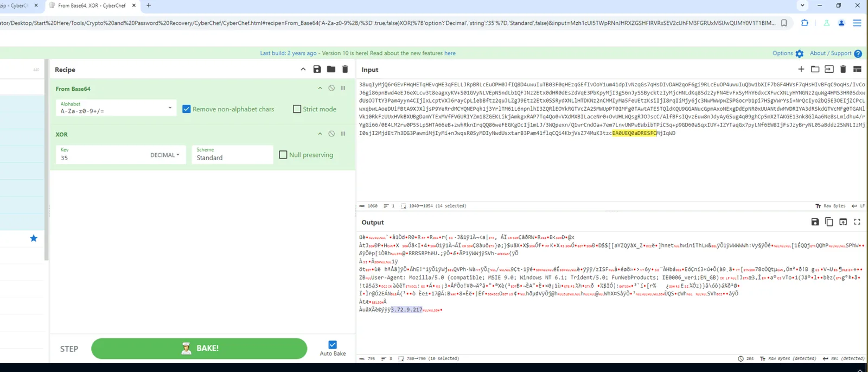868x372 pixels.
Task: Replace input with output
Action: click(x=843, y=222)
